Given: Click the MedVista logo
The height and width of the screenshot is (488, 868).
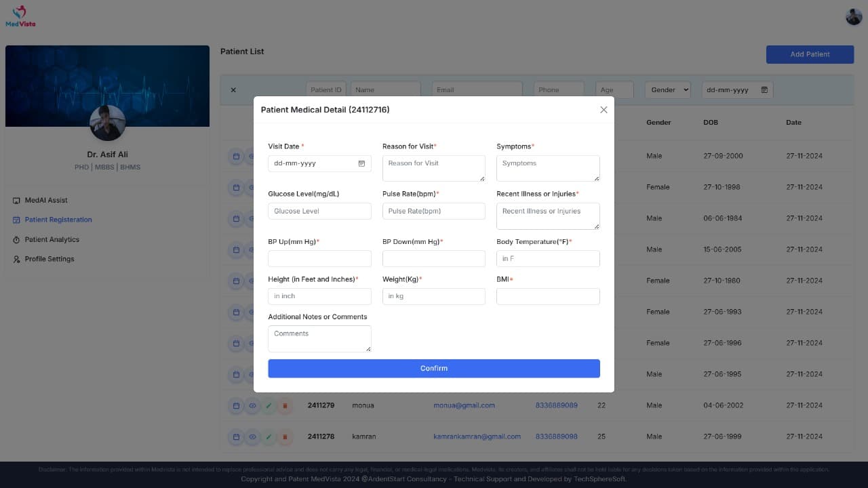Looking at the screenshot, I should click(20, 16).
